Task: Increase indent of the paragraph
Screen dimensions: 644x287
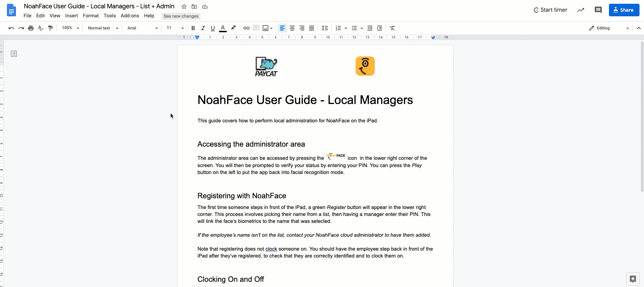Action: (x=380, y=28)
